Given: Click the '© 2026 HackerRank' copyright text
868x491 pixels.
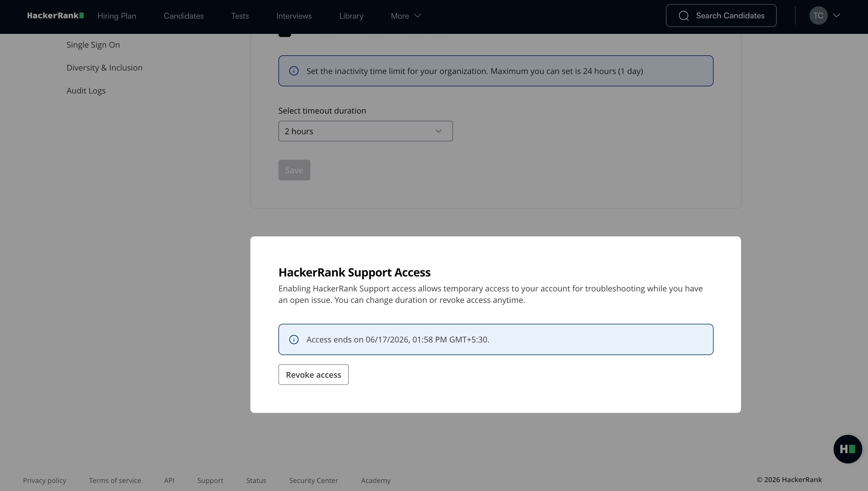Looking at the screenshot, I should (789, 480).
